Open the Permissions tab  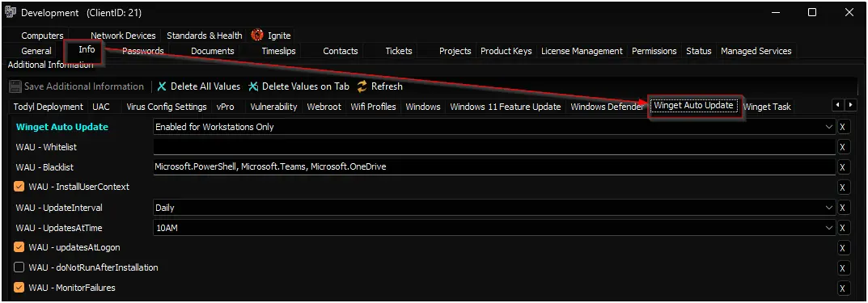[654, 51]
